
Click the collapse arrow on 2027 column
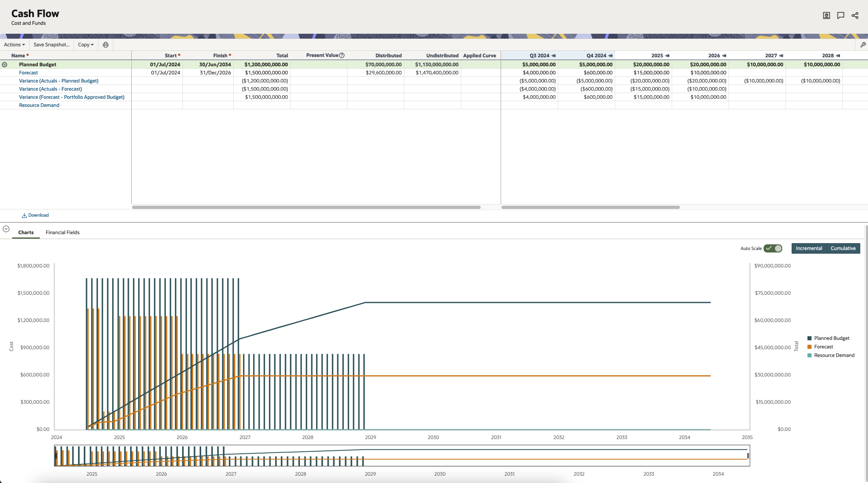pyautogui.click(x=781, y=56)
